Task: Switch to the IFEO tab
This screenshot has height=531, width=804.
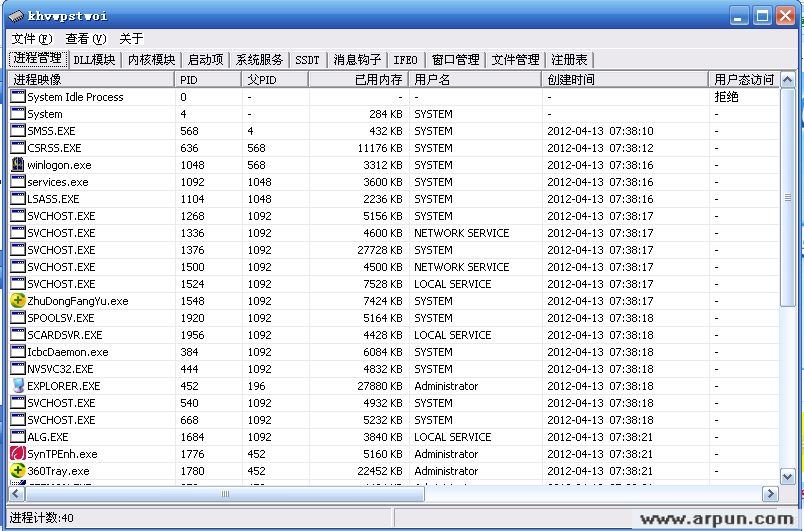Action: click(405, 60)
